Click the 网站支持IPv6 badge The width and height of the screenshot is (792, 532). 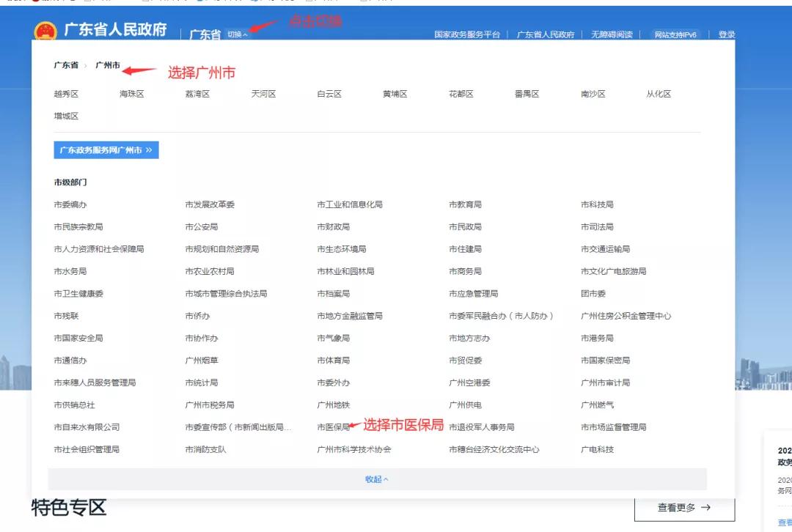674,34
